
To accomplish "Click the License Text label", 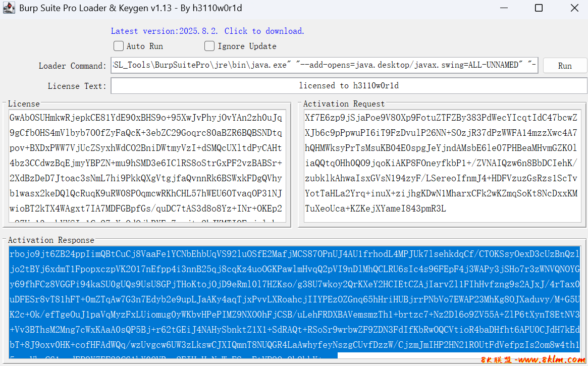I will (77, 86).
